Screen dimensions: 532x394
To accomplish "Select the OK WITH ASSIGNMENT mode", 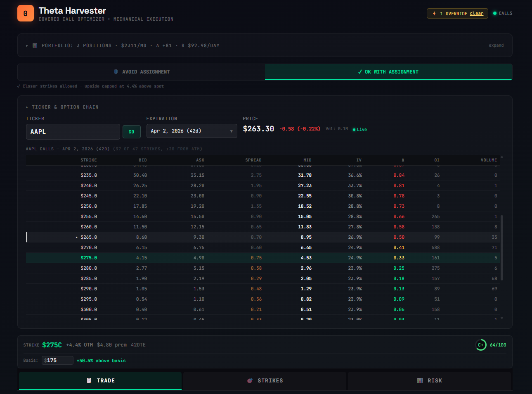I will tap(388, 71).
